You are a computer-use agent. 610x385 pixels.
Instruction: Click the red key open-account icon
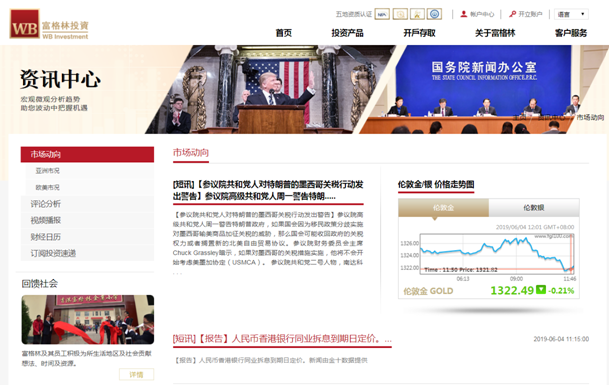coord(512,14)
